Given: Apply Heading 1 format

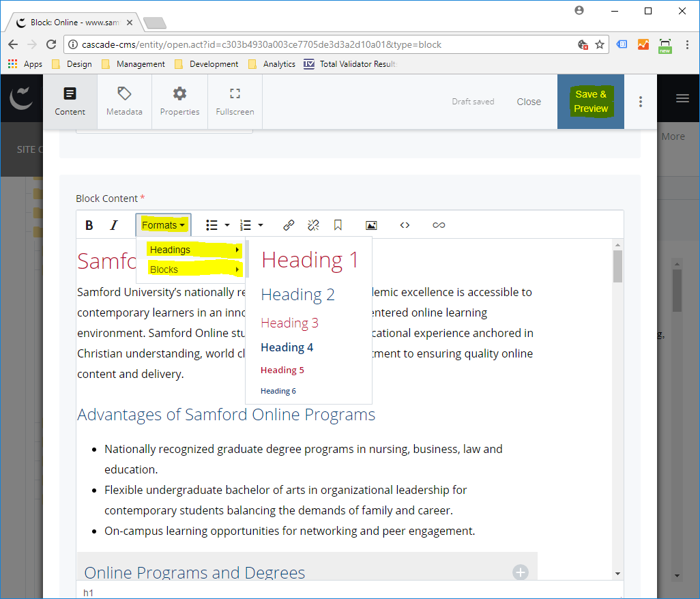Looking at the screenshot, I should coord(310,260).
